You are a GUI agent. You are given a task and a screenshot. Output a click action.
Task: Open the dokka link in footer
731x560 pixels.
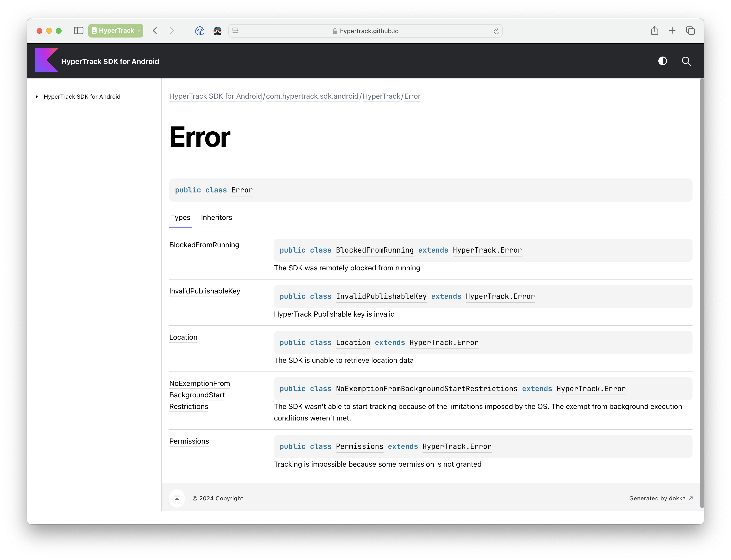681,498
